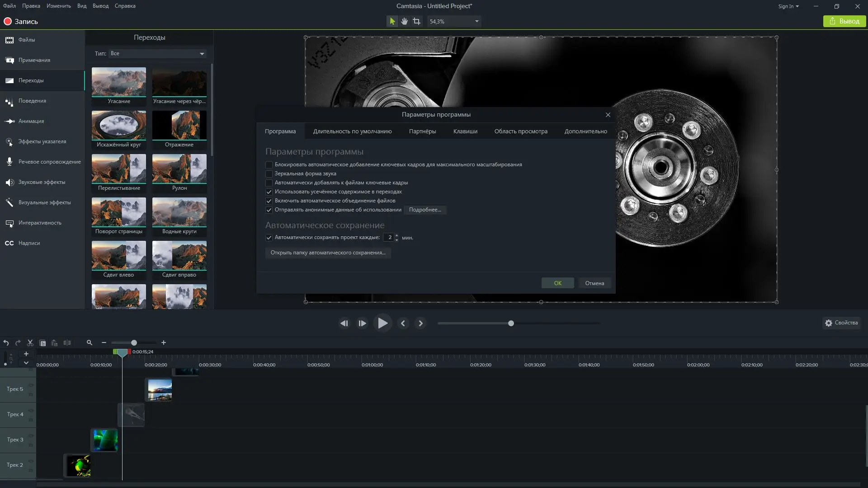Expand the canvas zoom 54,3% dropdown
Image resolution: width=868 pixels, height=488 pixels.
476,21
